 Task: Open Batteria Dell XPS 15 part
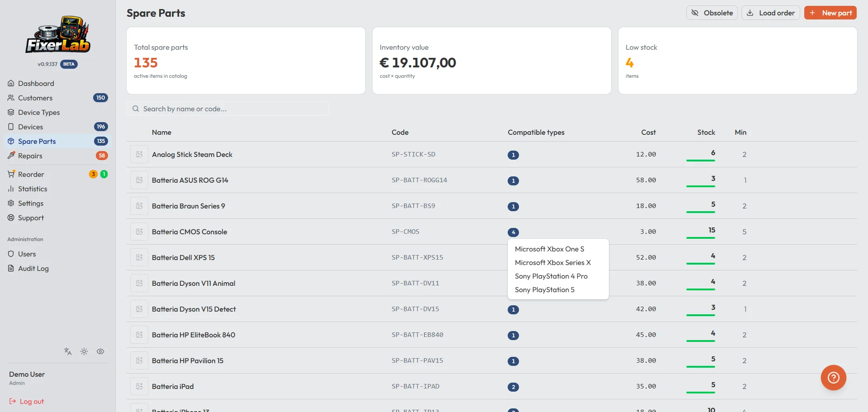point(183,257)
